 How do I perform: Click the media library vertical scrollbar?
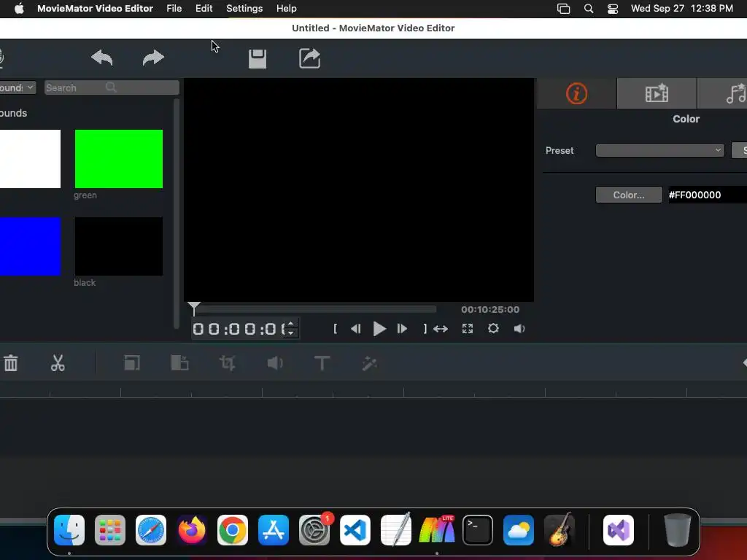click(177, 214)
